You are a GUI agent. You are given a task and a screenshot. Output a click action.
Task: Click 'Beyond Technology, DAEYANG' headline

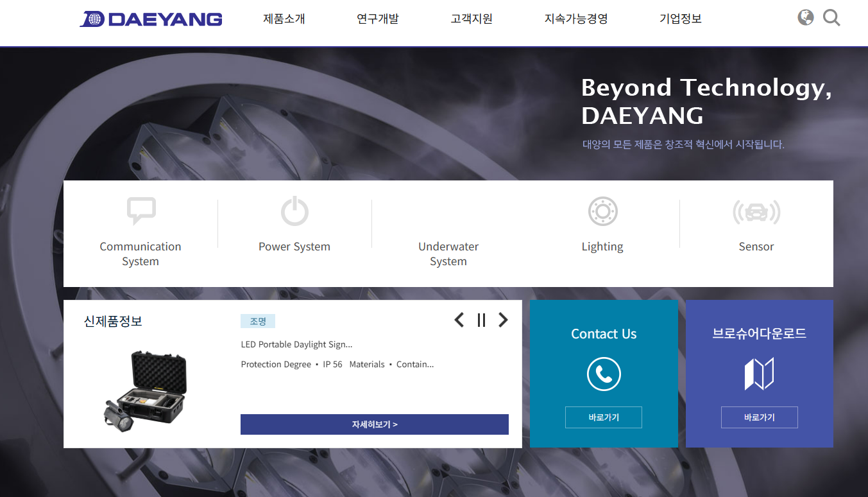pyautogui.click(x=706, y=101)
